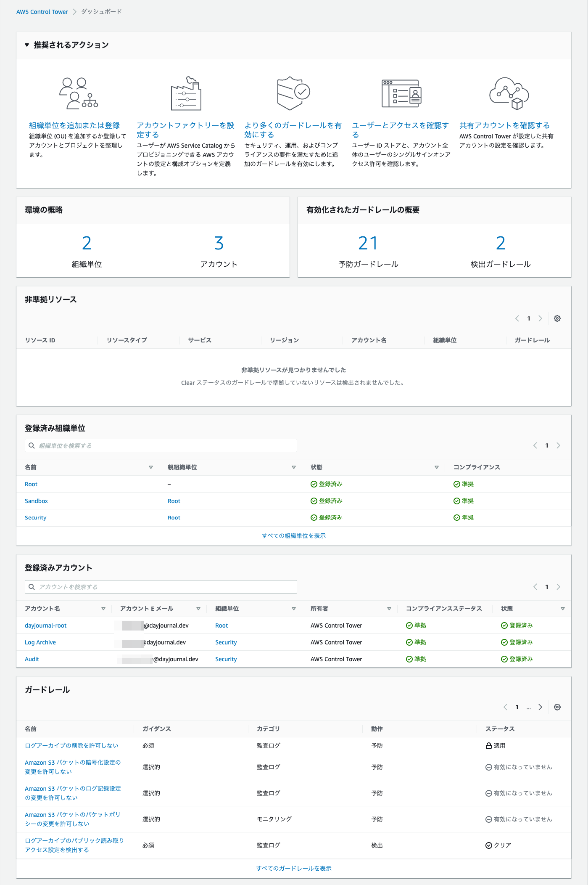Screen dimensions: 588x885
Task: Previous page arrow in 登録済み組織単位
Action: coord(535,445)
